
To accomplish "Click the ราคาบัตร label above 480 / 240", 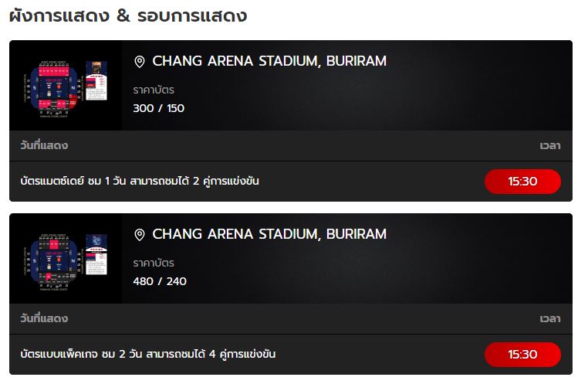I will tap(154, 263).
